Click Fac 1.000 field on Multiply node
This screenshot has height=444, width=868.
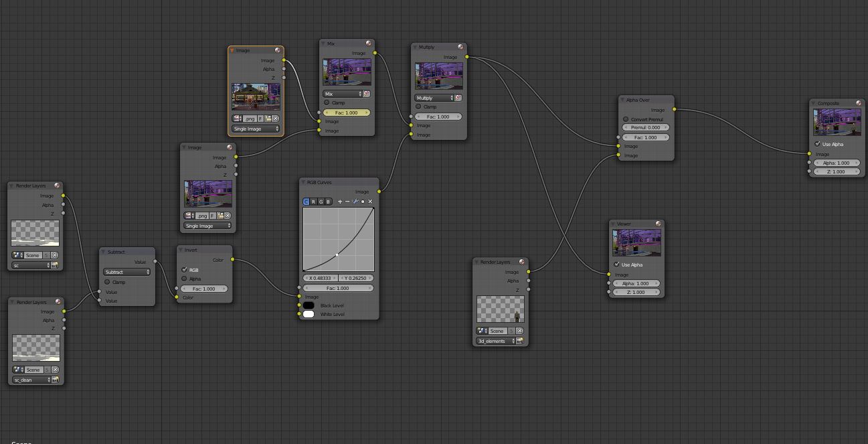point(438,117)
